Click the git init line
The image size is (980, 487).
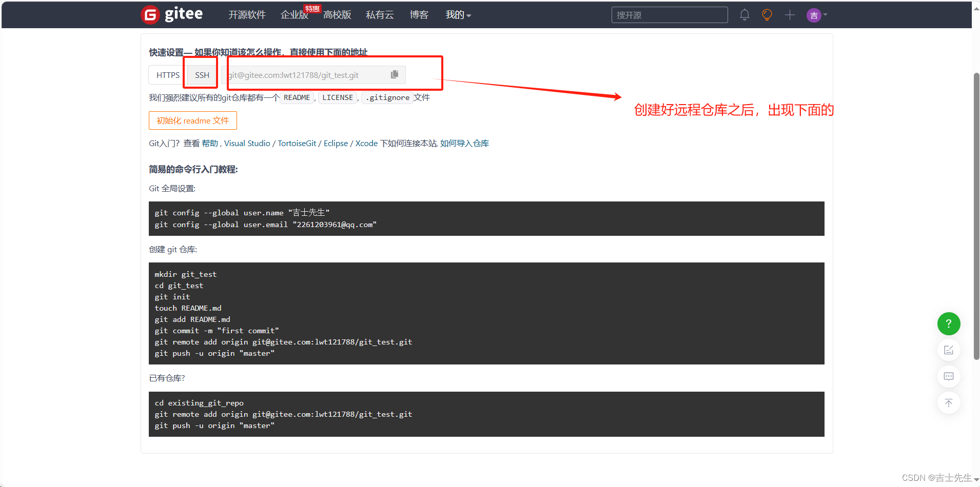tap(172, 297)
